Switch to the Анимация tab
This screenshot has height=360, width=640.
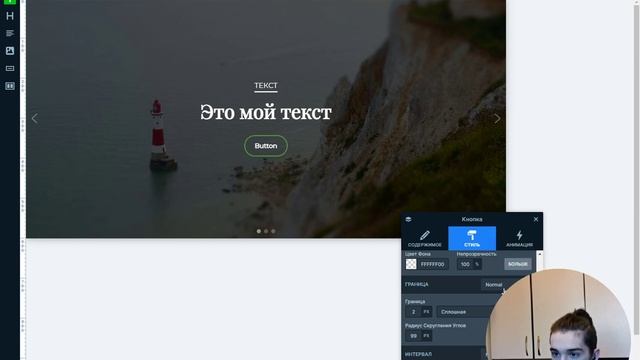(519, 238)
